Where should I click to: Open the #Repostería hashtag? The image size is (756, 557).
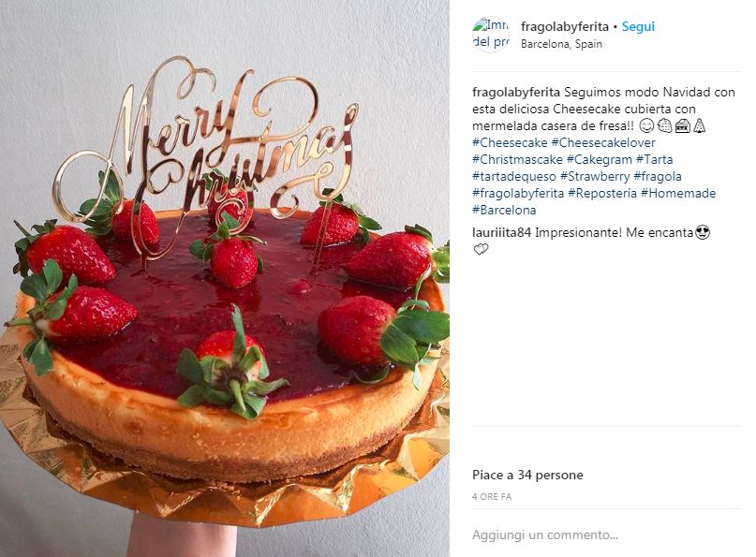(602, 193)
